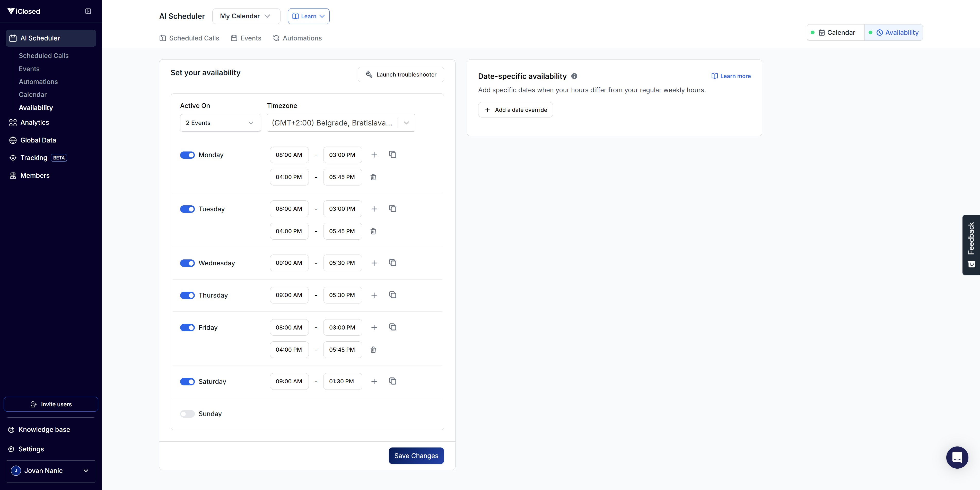Expand the Timezone selector

[x=406, y=123]
